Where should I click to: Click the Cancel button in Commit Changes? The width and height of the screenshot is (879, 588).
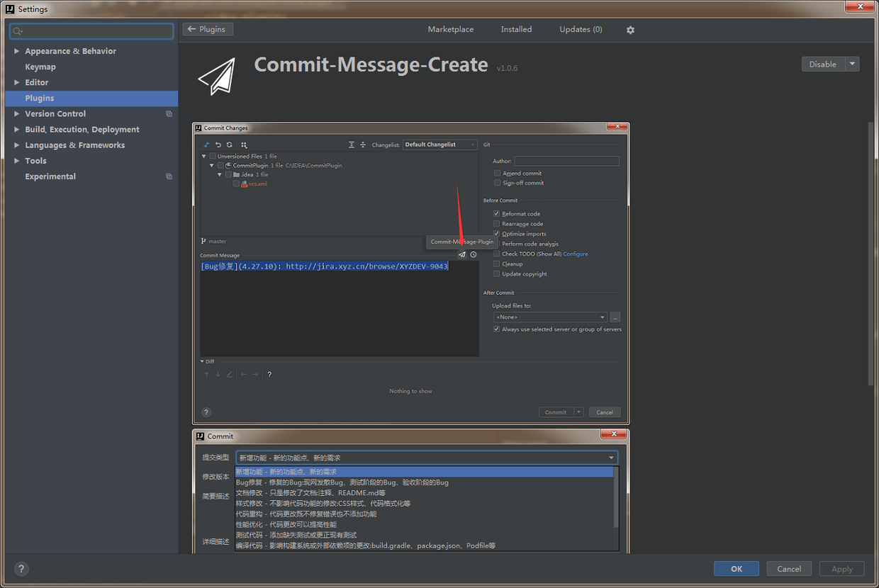605,412
